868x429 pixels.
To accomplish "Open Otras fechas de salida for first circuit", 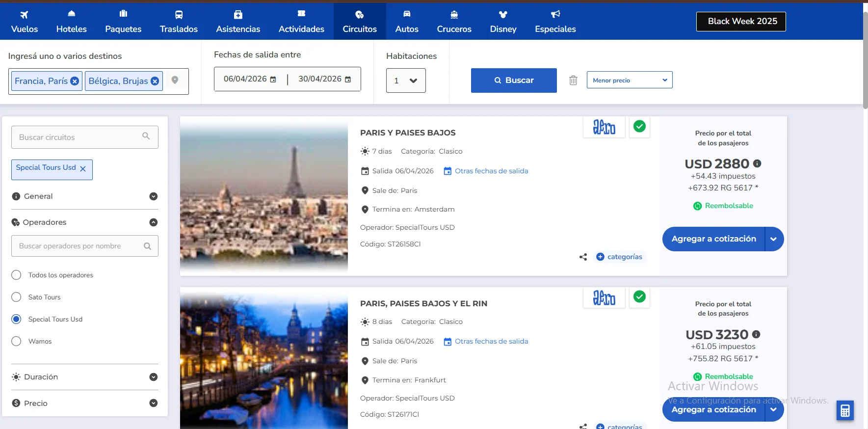I will pos(491,171).
